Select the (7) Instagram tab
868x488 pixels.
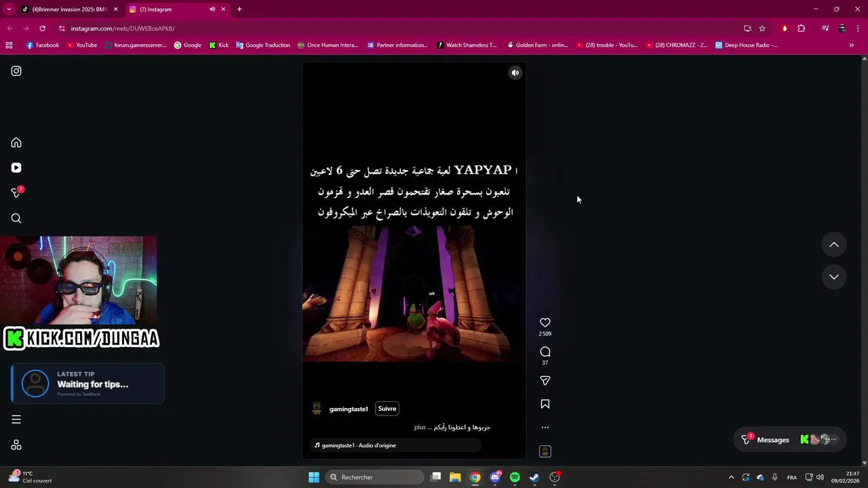pos(178,9)
